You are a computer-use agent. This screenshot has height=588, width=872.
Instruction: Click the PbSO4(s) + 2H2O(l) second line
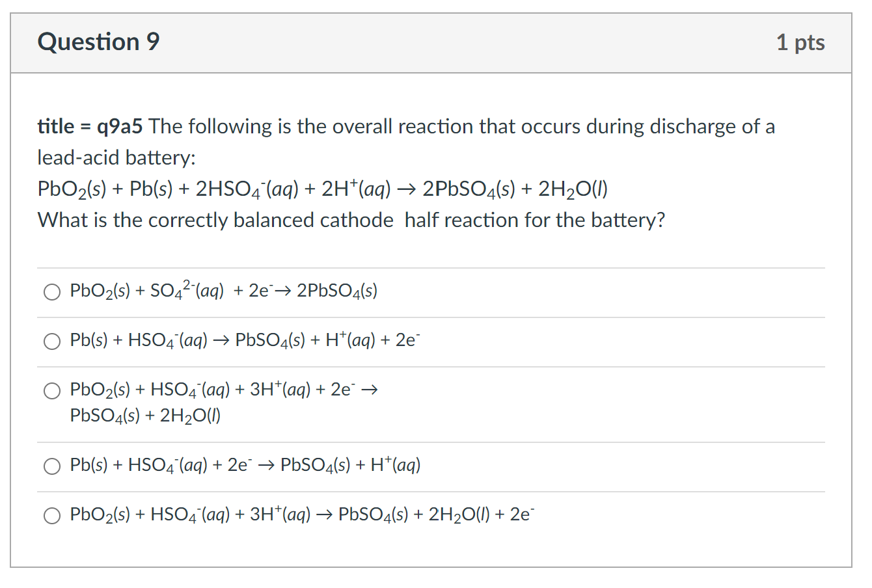click(144, 415)
